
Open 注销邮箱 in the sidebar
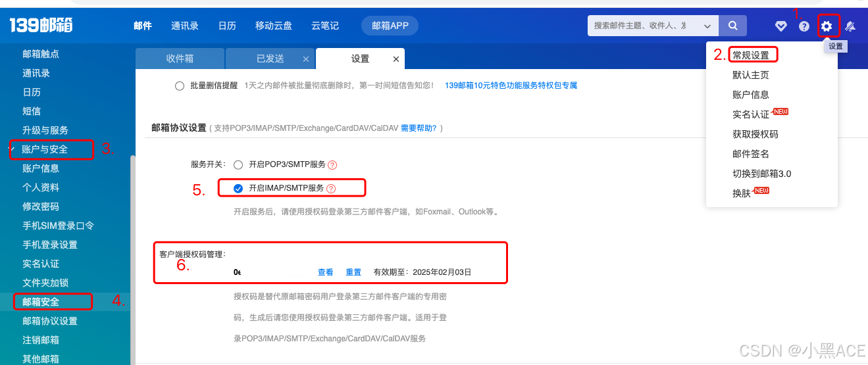(41, 340)
